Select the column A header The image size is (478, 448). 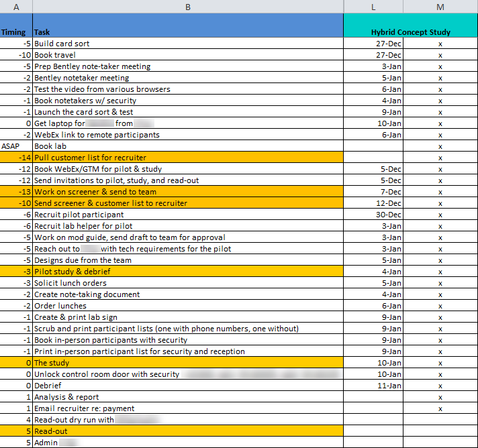pyautogui.click(x=16, y=7)
